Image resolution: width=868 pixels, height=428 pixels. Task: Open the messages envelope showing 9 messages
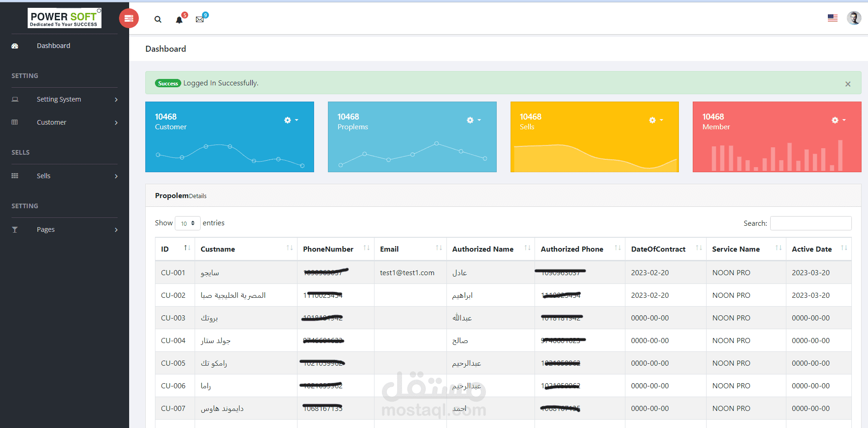click(x=200, y=19)
